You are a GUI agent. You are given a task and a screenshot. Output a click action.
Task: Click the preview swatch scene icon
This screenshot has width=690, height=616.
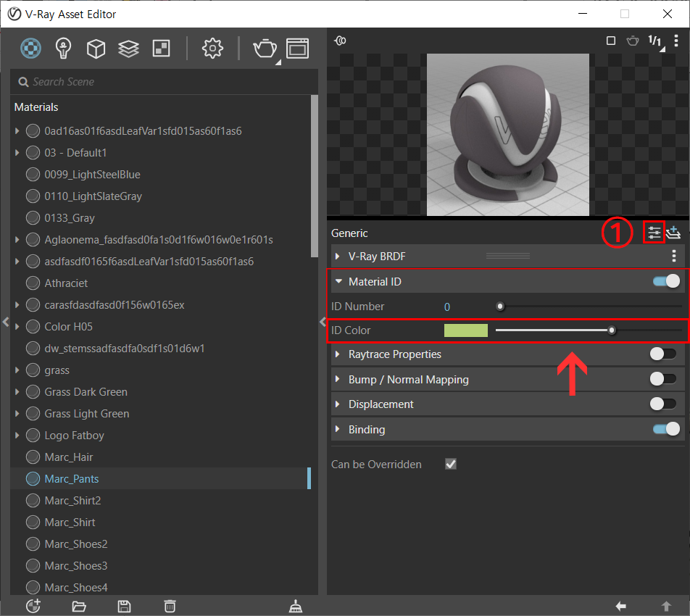(x=340, y=41)
